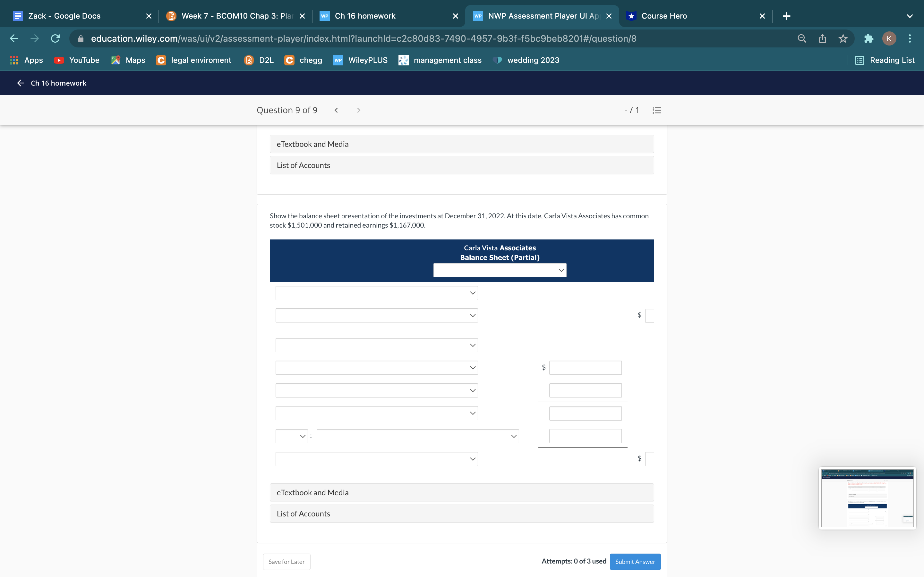Reload the page
The height and width of the screenshot is (577, 924).
click(x=56, y=38)
